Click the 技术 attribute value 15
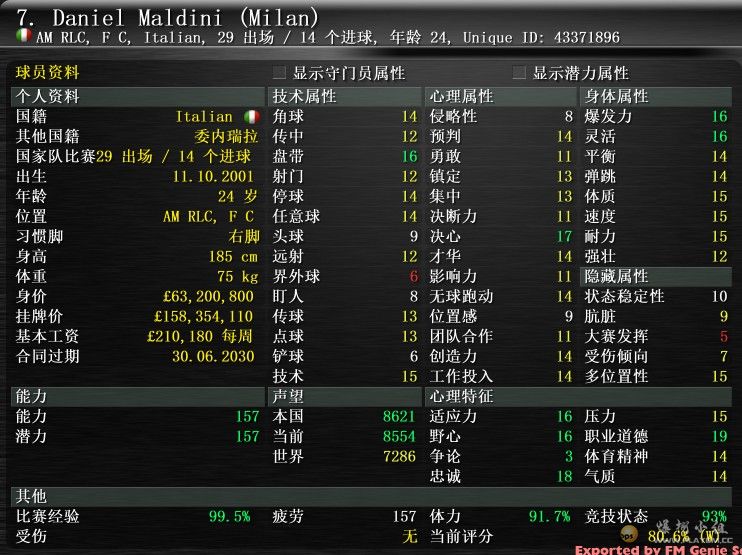Viewport: 742px width, 555px height. click(x=409, y=377)
